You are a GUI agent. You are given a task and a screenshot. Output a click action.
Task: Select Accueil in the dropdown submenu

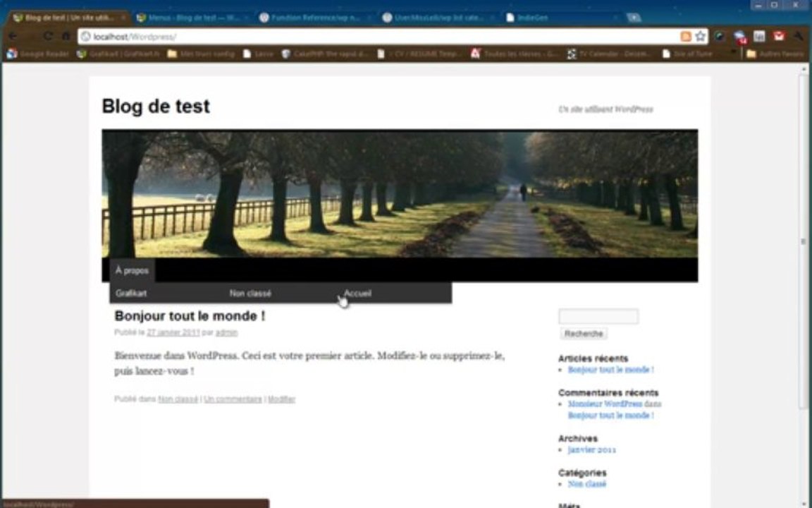(x=357, y=294)
